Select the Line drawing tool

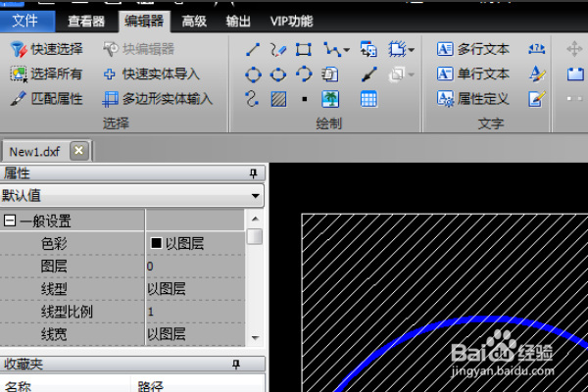[x=253, y=50]
